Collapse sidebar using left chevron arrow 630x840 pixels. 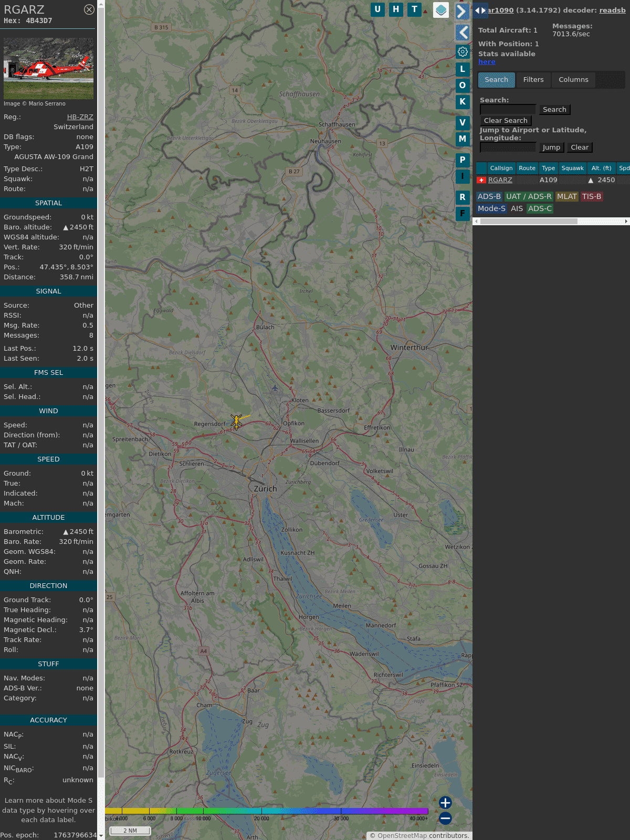tap(463, 33)
